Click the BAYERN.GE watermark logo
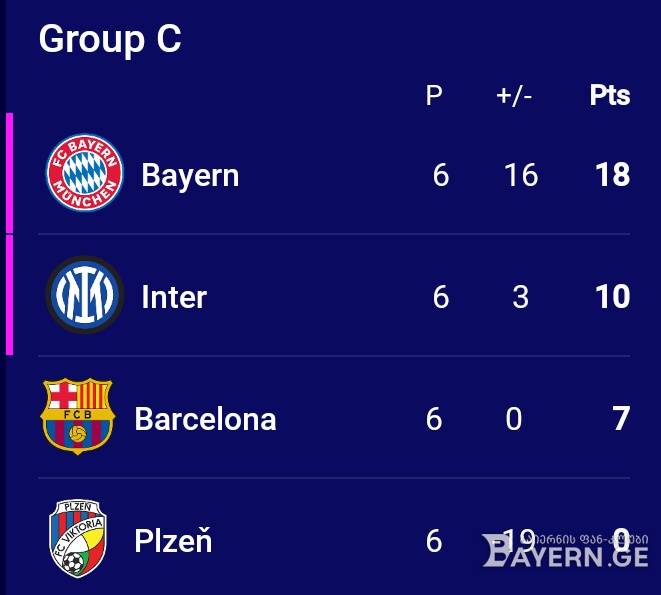 click(565, 550)
